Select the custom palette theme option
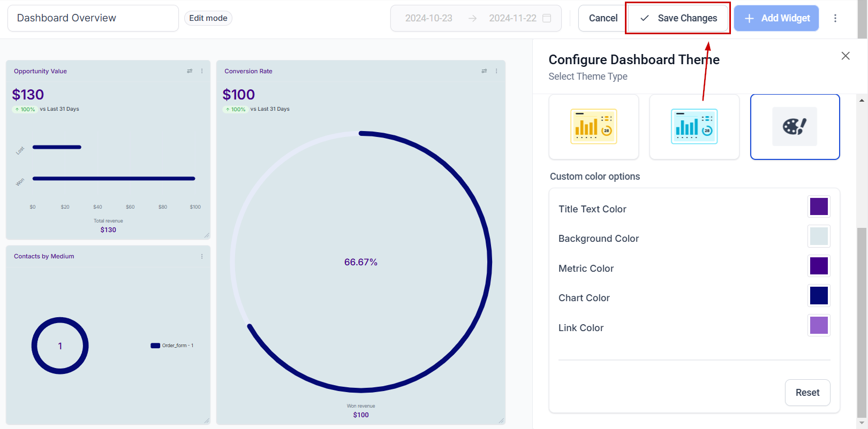 coord(795,127)
